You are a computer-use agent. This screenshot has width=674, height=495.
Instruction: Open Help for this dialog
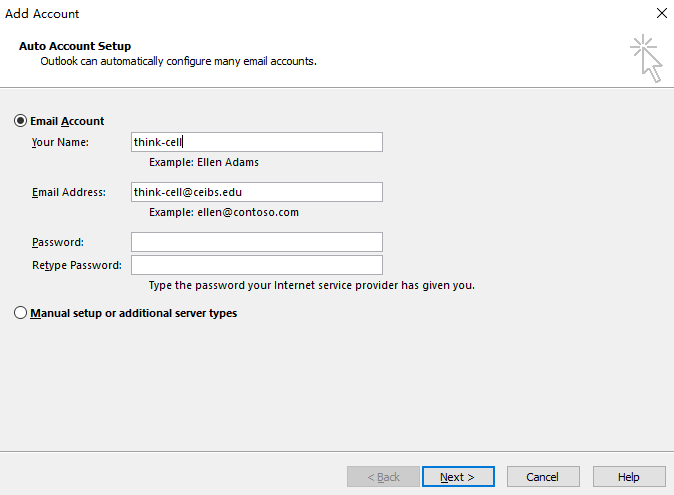tap(629, 477)
